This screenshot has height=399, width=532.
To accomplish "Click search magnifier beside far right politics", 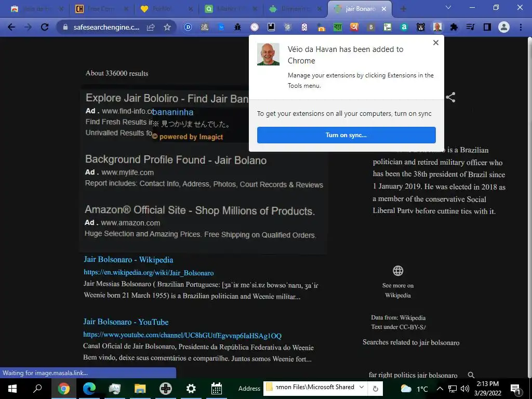I will point(471,375).
